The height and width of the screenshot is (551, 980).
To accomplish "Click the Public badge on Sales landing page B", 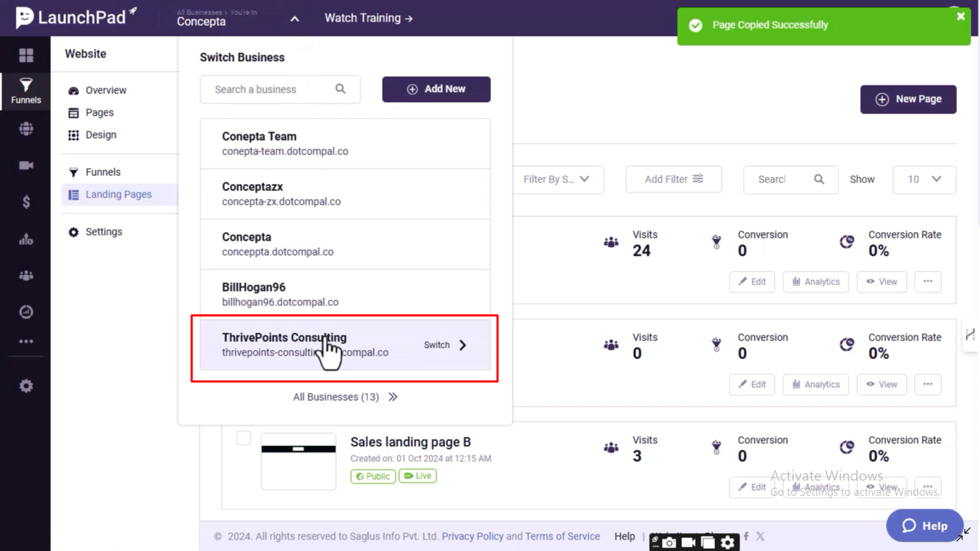I will click(x=373, y=476).
